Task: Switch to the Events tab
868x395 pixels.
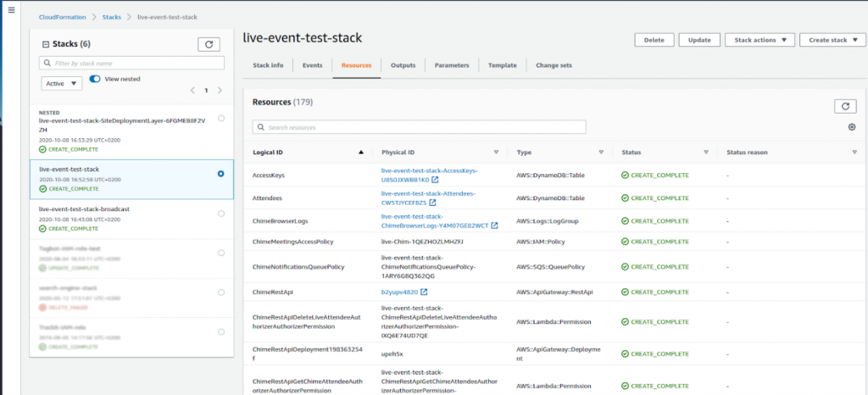Action: (x=312, y=65)
